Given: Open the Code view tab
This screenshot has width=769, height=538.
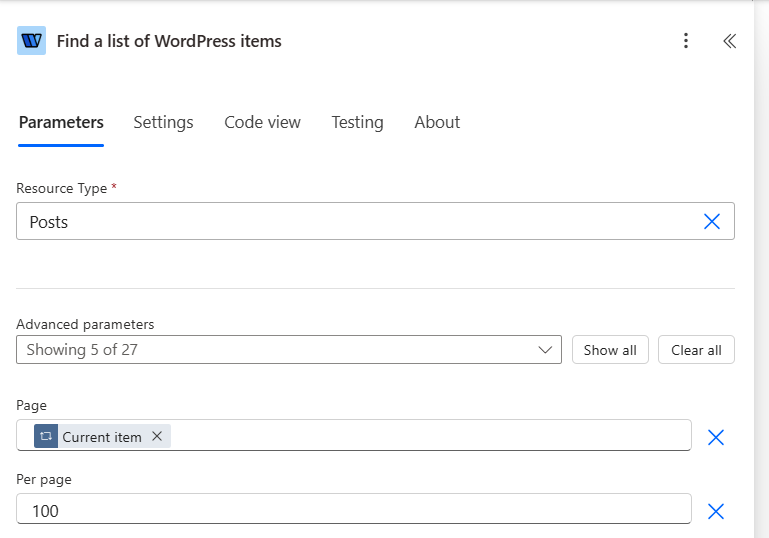Looking at the screenshot, I should 262,122.
